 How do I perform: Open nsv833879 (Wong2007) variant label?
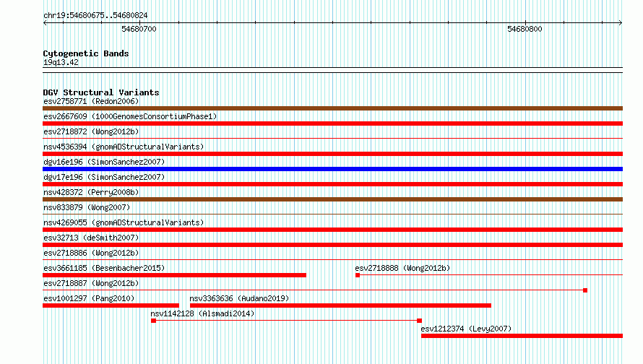point(87,207)
